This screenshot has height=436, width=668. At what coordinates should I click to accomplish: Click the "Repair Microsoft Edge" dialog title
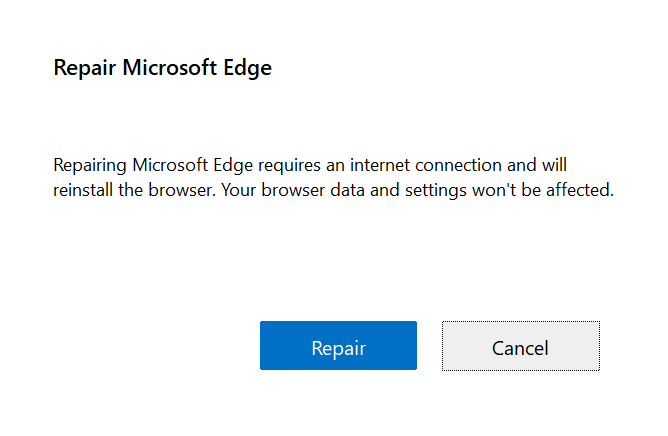click(x=162, y=68)
